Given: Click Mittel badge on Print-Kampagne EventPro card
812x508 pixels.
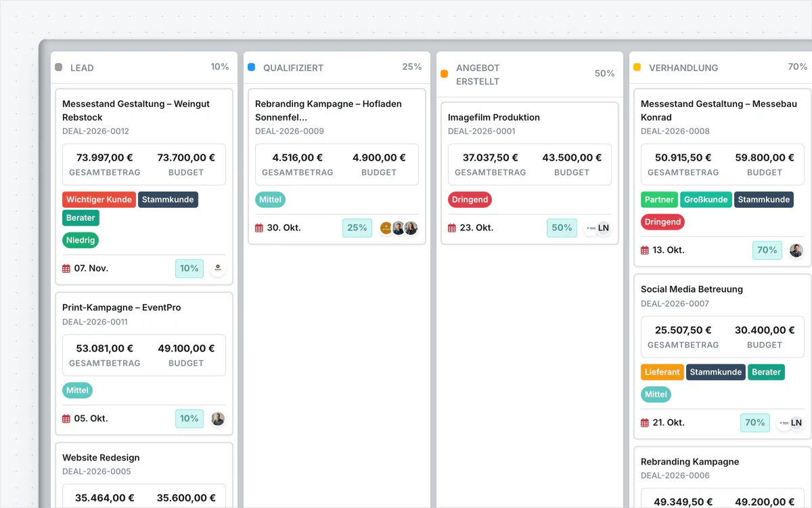Looking at the screenshot, I should pos(77,390).
